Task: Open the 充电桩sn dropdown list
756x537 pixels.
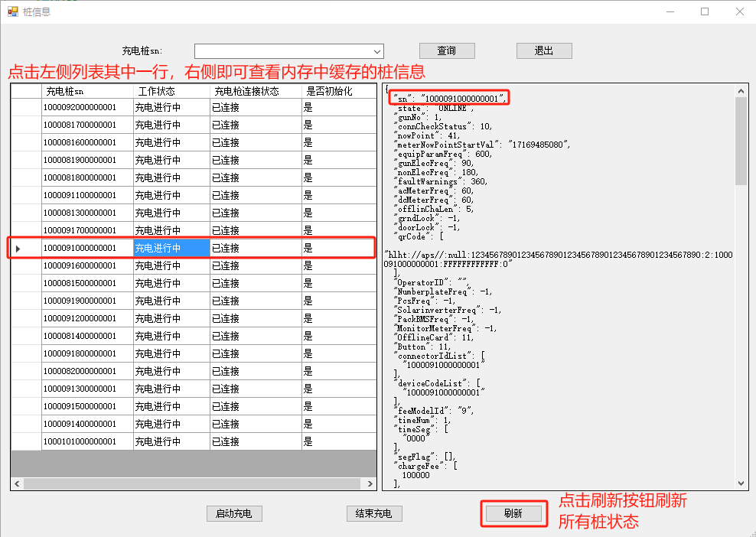Action: 377,51
